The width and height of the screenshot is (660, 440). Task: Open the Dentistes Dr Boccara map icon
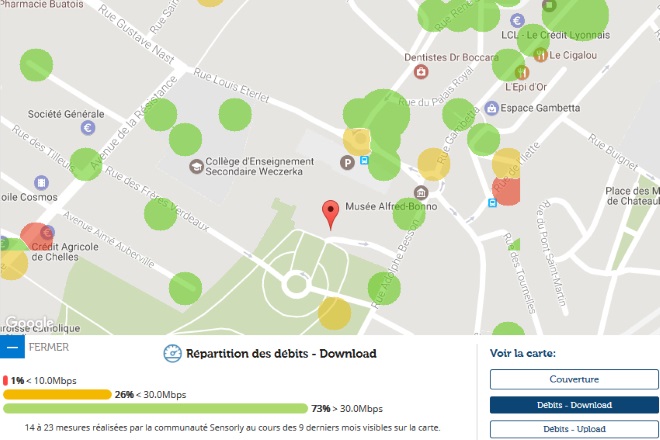coord(422,72)
